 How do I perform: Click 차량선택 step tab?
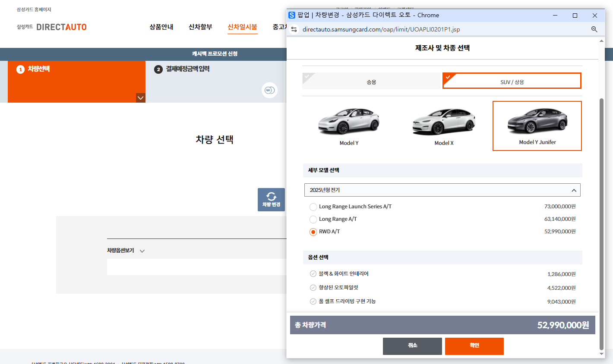tap(76, 82)
